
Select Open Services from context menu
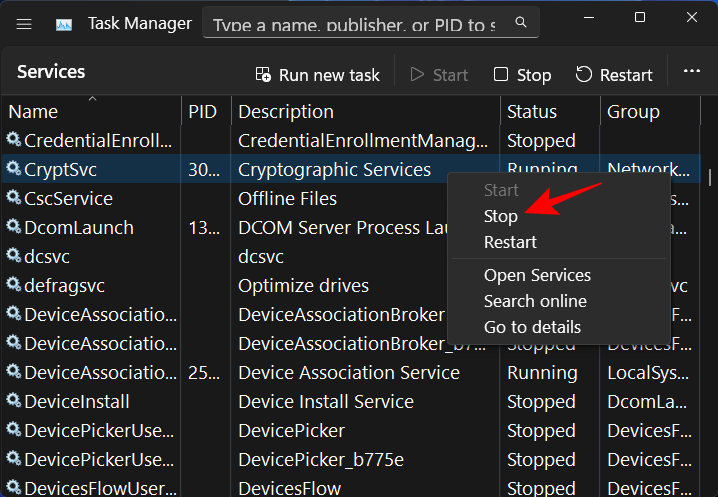pyautogui.click(x=537, y=275)
